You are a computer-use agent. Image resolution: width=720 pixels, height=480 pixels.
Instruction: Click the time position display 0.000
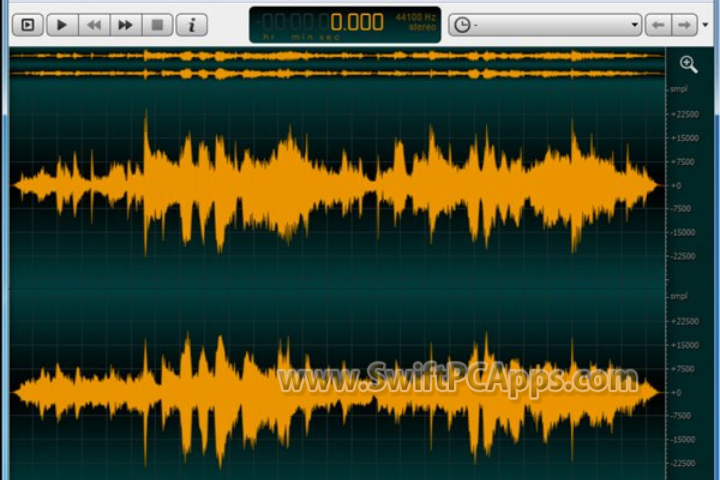tap(357, 22)
